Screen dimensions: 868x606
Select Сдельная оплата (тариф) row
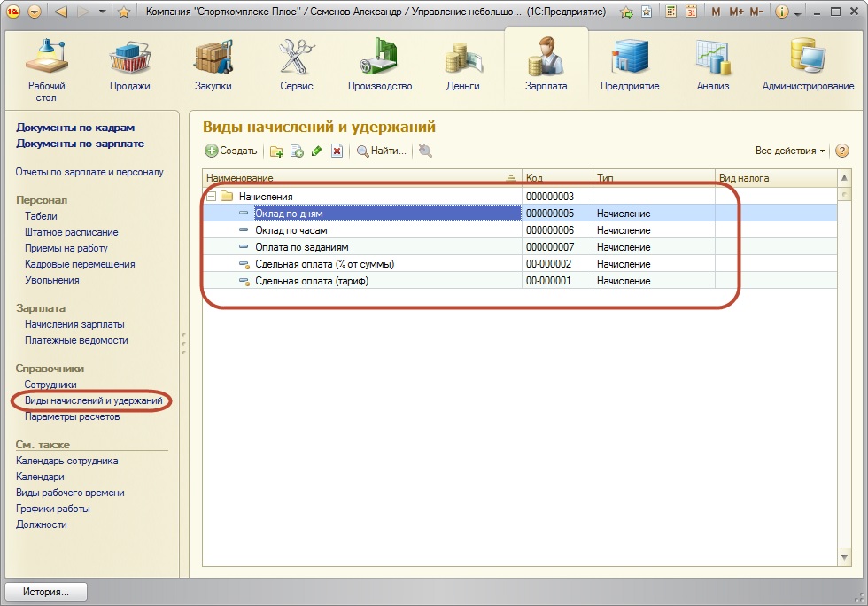pos(519,281)
